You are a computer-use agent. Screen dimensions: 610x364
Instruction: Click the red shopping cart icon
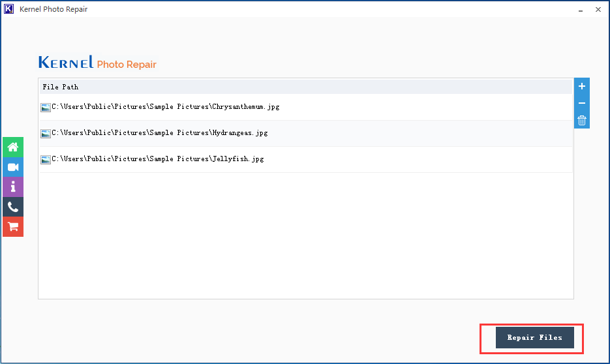(x=13, y=226)
